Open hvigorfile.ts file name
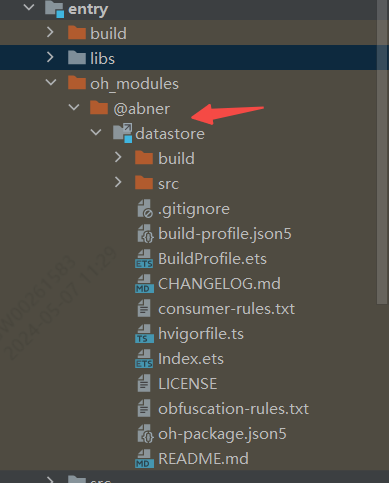The image size is (389, 483). (x=201, y=334)
